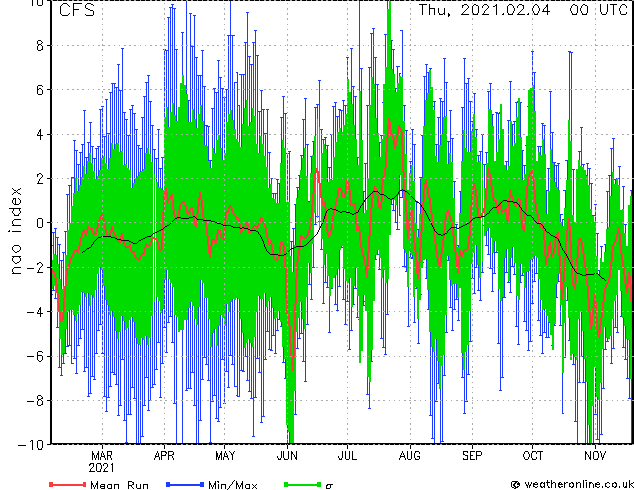This screenshot has height=490, width=634.
Task: Click the blue Min/Max legend line
Action: [185, 484]
